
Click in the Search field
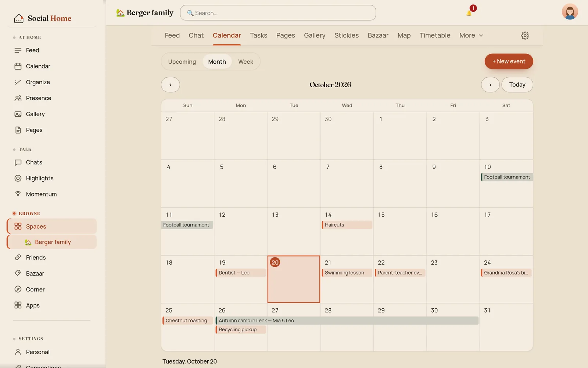pyautogui.click(x=278, y=13)
